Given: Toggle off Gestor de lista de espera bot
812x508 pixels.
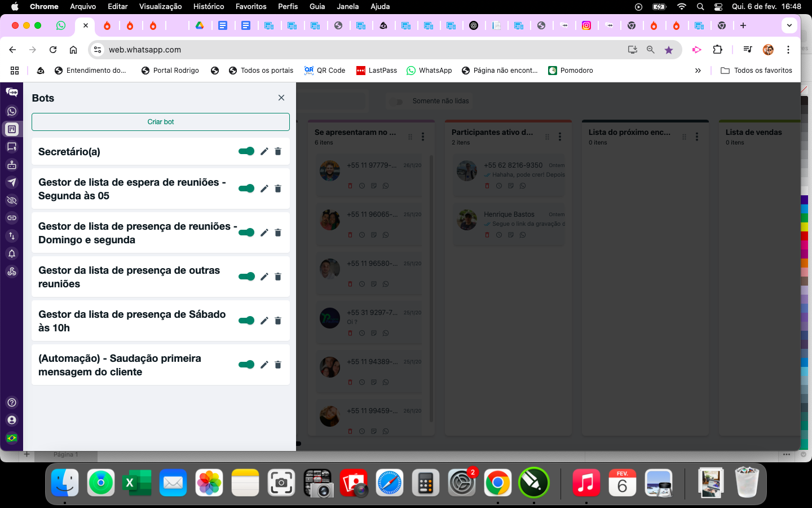Looking at the screenshot, I should point(246,189).
